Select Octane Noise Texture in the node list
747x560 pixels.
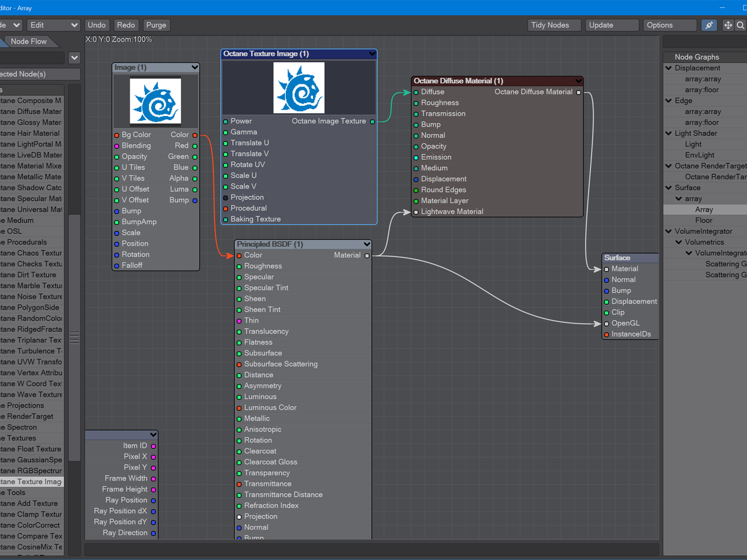(32, 296)
